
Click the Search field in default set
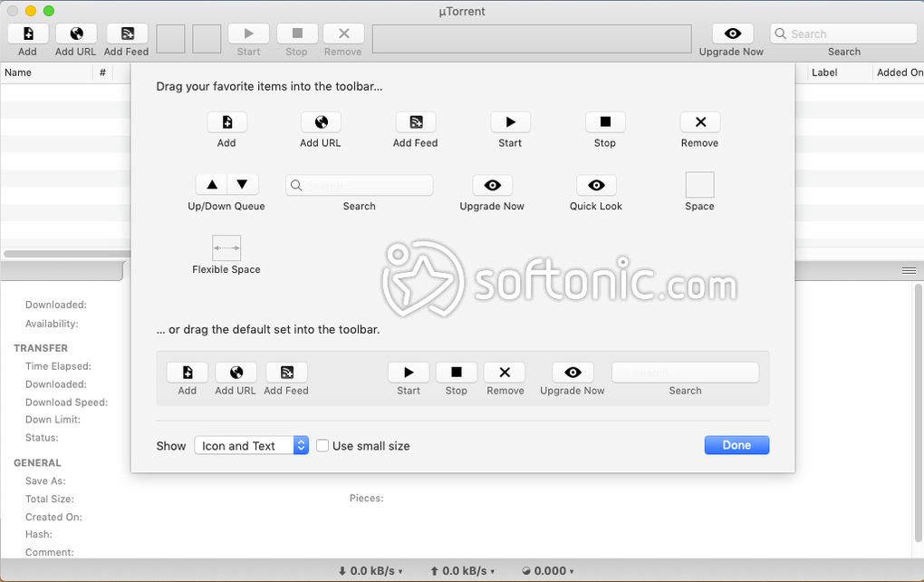(686, 373)
